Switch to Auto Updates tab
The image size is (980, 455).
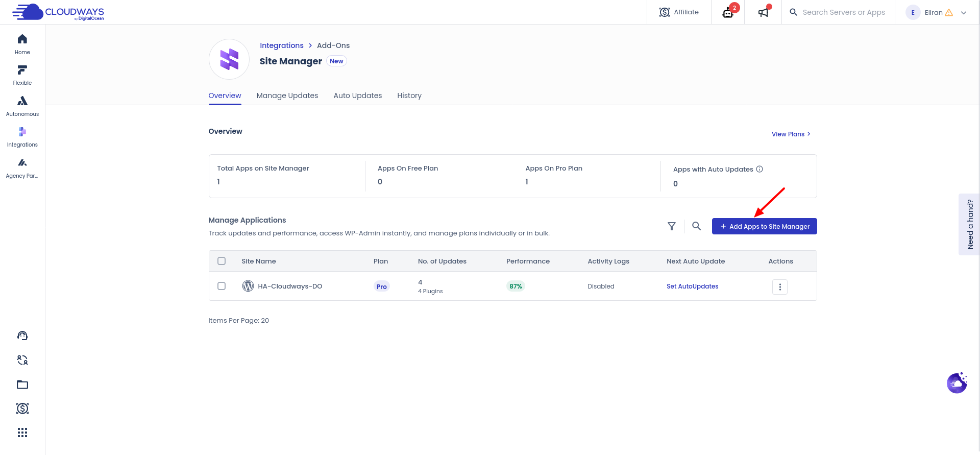[x=358, y=95]
